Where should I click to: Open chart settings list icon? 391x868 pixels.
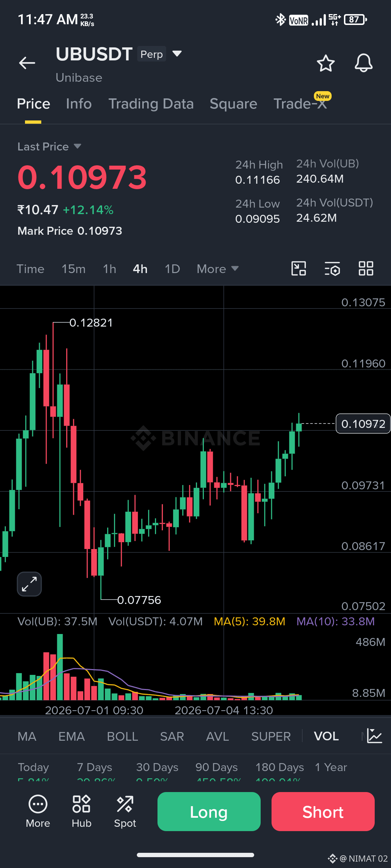click(x=332, y=269)
